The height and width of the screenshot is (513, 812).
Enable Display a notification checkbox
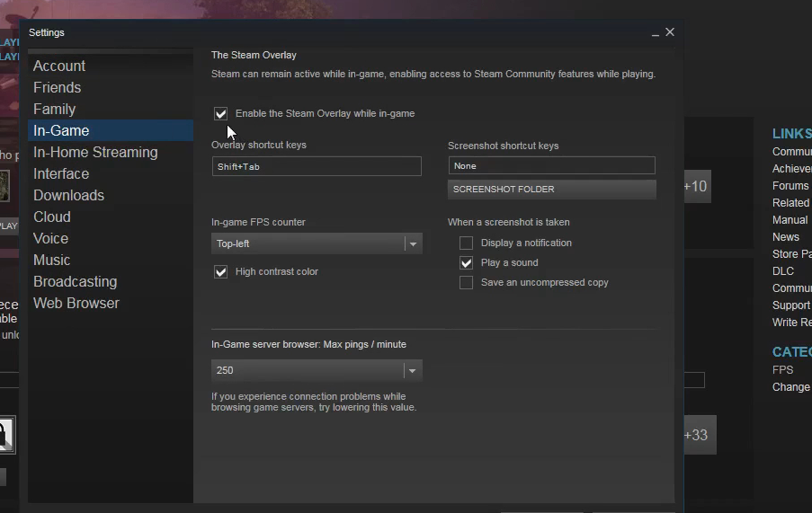coord(466,243)
